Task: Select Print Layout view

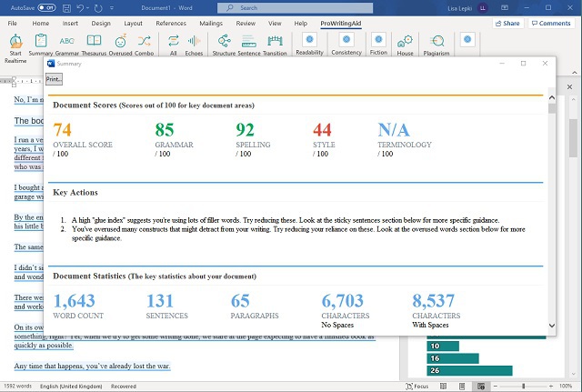Action: 462,386
